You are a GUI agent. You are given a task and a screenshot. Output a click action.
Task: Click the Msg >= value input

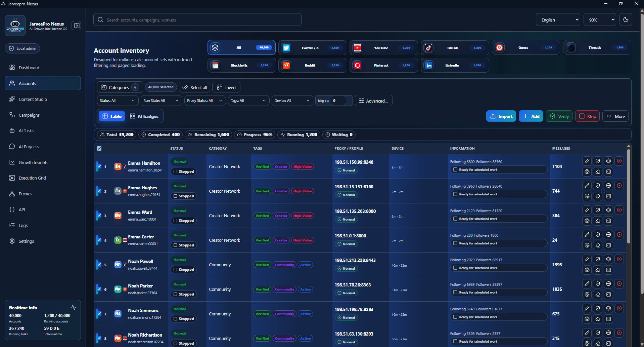pyautogui.click(x=338, y=101)
